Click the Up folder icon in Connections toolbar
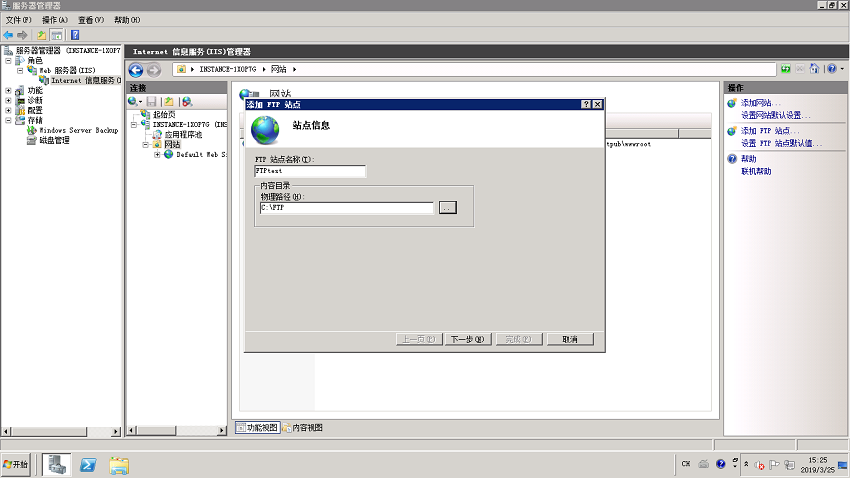Screen dimensions: 850x478 click(x=169, y=101)
